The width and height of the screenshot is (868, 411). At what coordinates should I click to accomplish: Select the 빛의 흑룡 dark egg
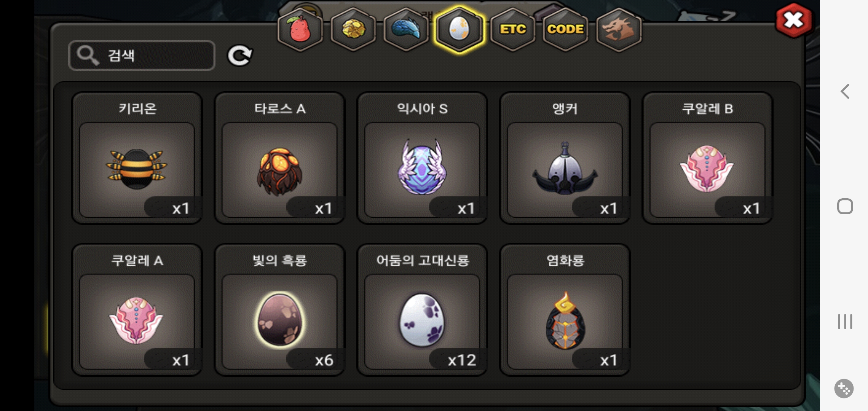(279, 310)
